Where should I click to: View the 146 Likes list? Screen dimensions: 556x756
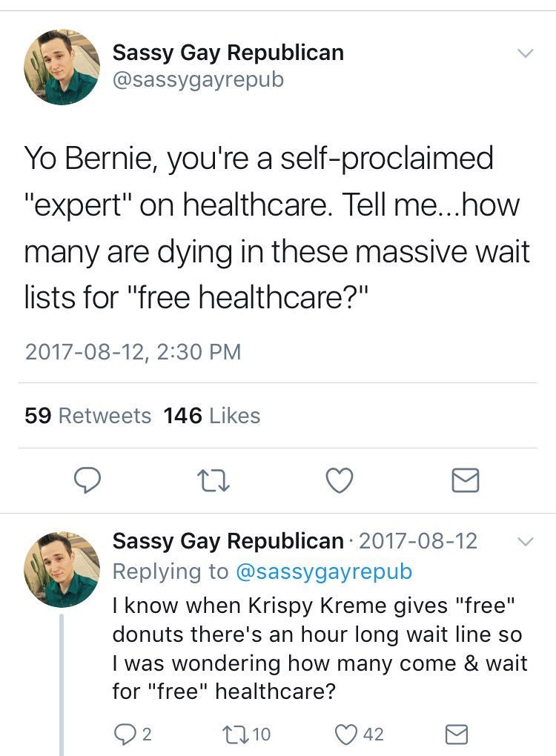tap(212, 416)
